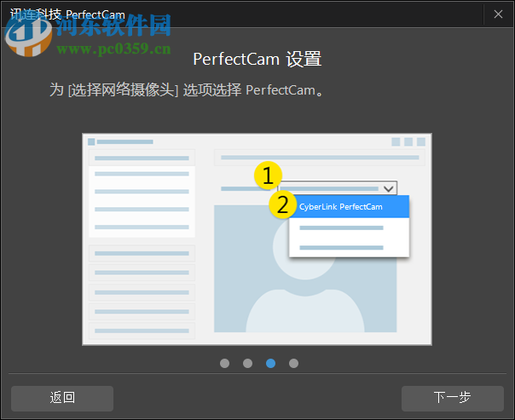515x420 pixels.
Task: Go to the second page indicator dot
Action: tap(247, 363)
